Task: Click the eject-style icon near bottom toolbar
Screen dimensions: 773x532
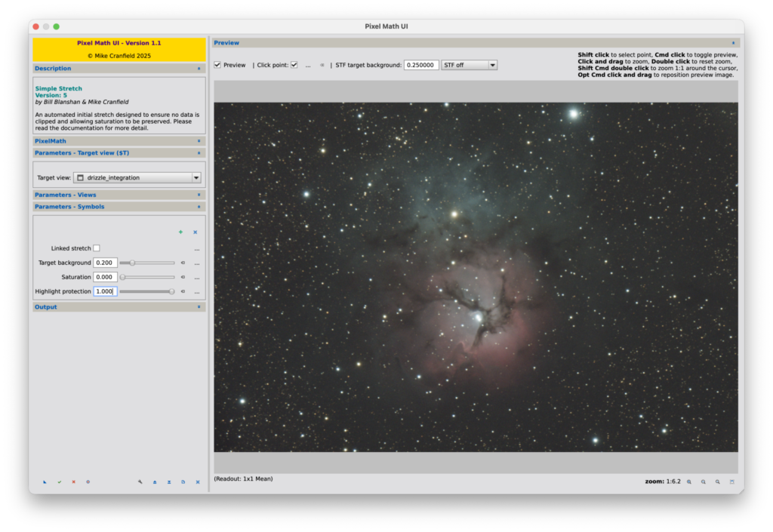Action: click(154, 481)
